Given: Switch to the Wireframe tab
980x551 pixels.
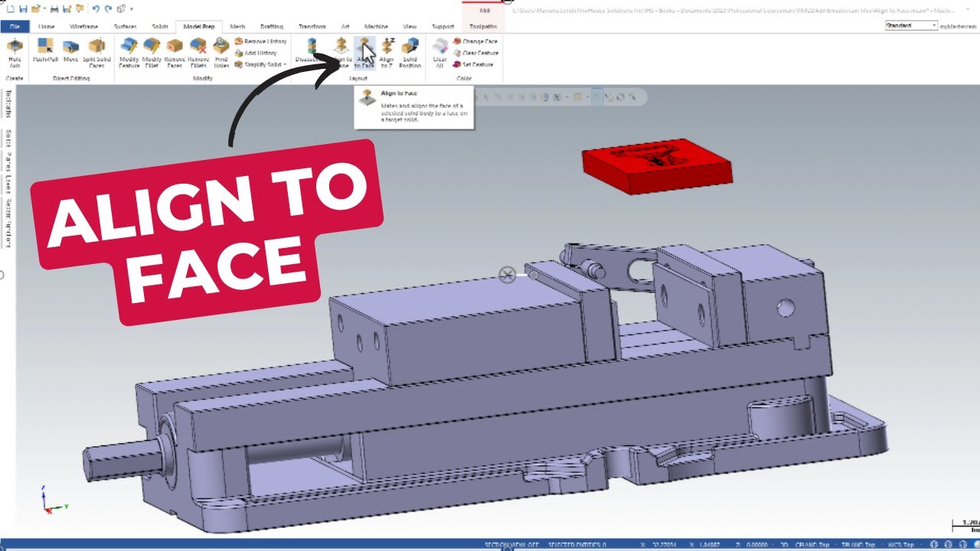Looking at the screenshot, I should [83, 26].
